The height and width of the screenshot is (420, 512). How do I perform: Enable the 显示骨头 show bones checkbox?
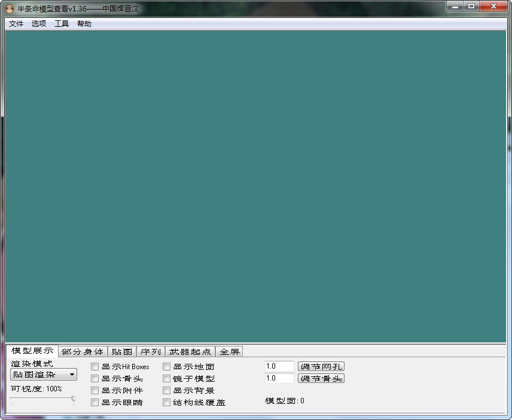click(x=94, y=378)
